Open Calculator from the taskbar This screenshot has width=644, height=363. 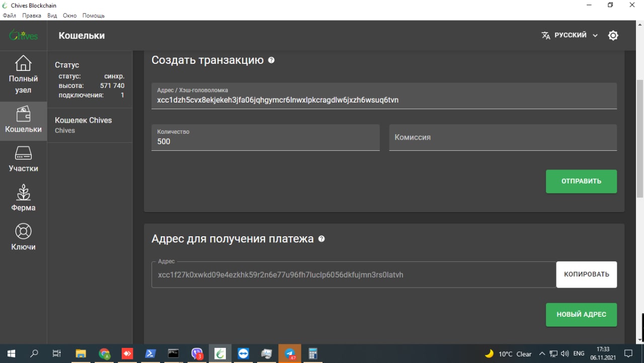tap(313, 353)
